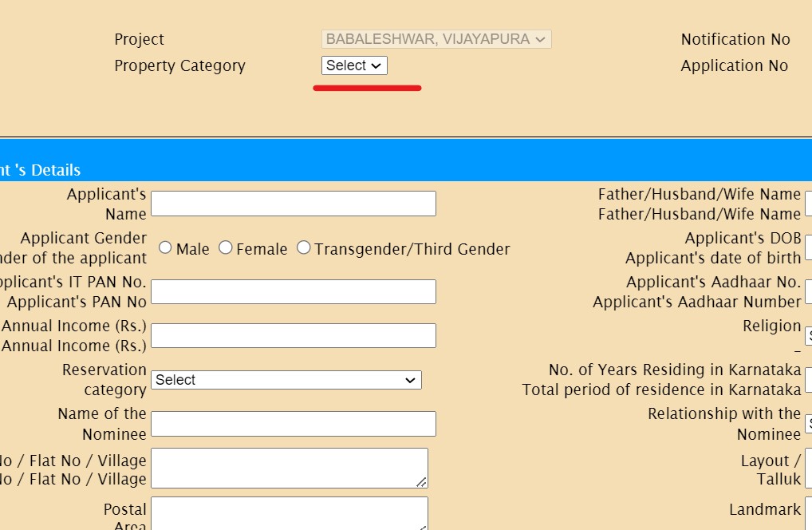This screenshot has width=812, height=530.
Task: Select the Female gender radio button
Action: [226, 248]
